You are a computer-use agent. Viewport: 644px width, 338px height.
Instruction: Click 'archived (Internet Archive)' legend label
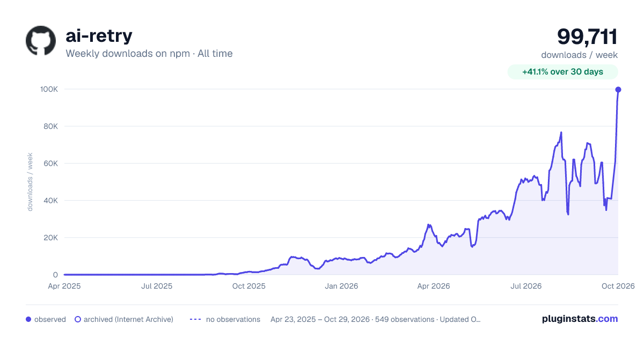[128, 319]
